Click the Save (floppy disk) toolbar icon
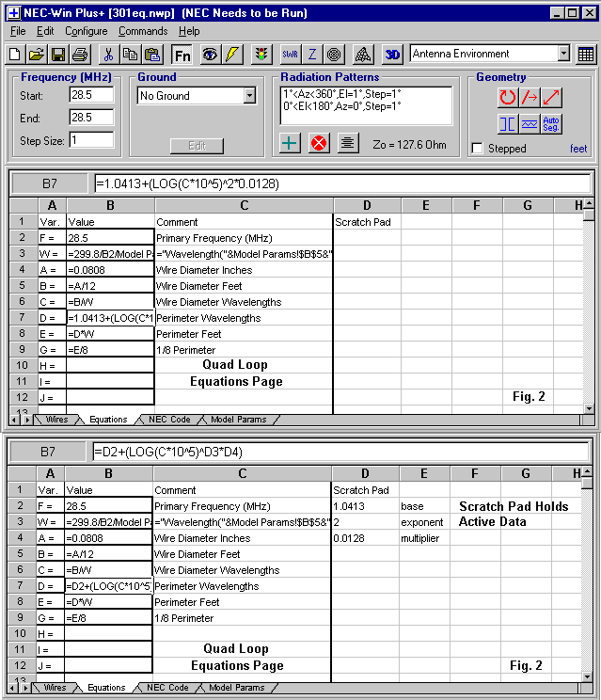601x700 pixels. (x=57, y=54)
